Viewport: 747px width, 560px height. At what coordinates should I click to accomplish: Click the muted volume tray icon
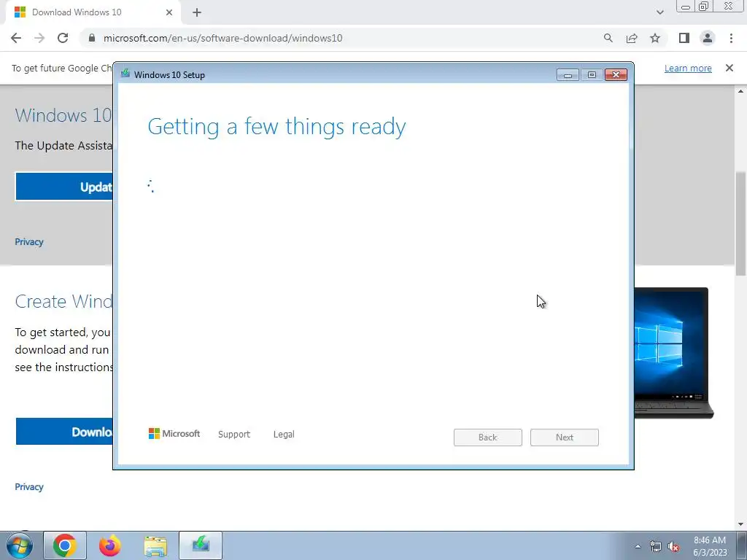(x=673, y=547)
